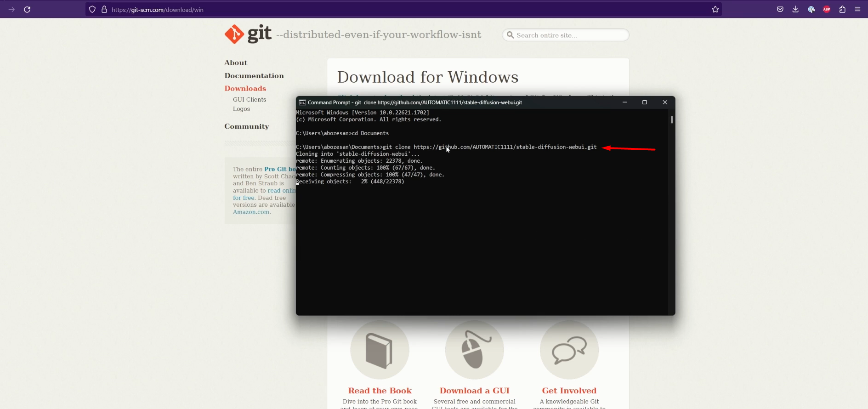868x409 pixels.
Task: Open the browser downloads panel
Action: pyautogui.click(x=795, y=10)
